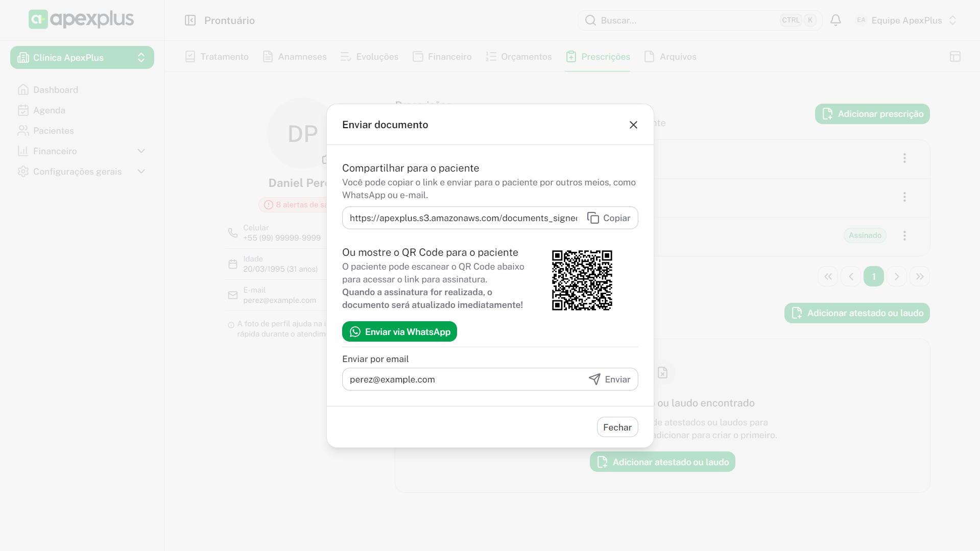Image resolution: width=980 pixels, height=551 pixels.
Task: Click the Enviar via WhatsApp button
Action: click(x=399, y=332)
